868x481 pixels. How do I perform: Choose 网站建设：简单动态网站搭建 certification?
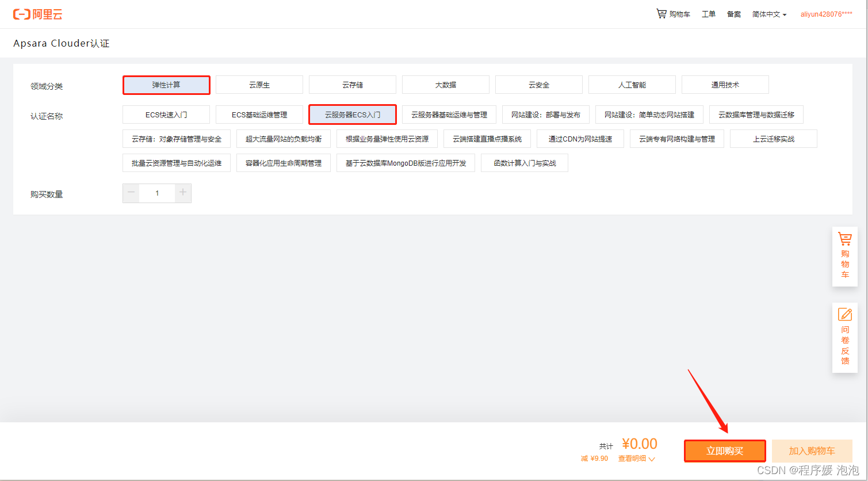pos(649,114)
